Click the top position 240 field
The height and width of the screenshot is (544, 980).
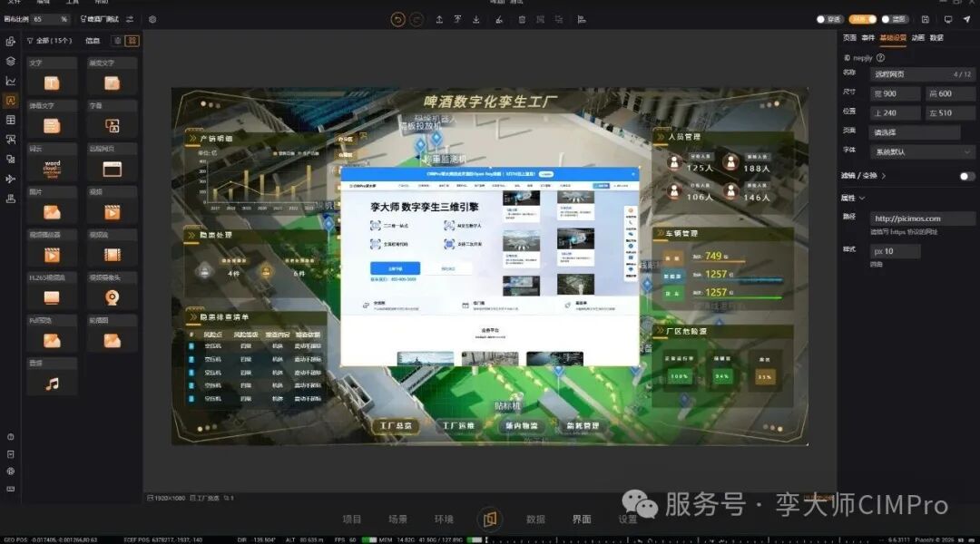(x=895, y=113)
